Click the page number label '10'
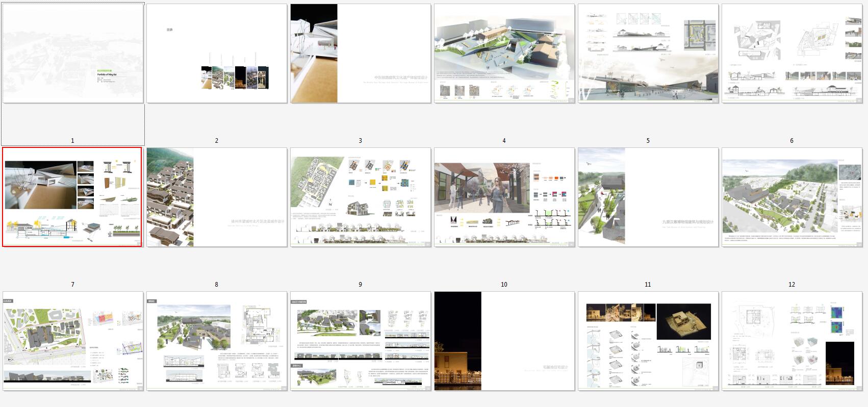Screen dimensions: 868x407 click(x=504, y=284)
